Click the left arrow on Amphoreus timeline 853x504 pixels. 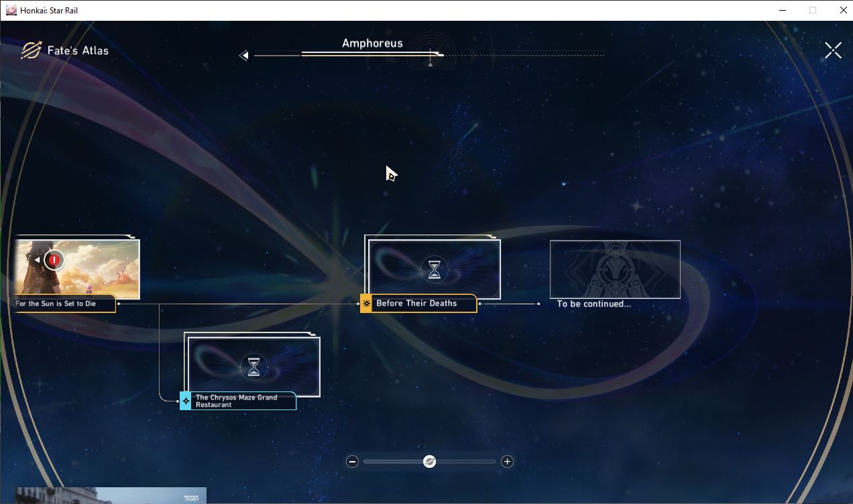(x=244, y=56)
